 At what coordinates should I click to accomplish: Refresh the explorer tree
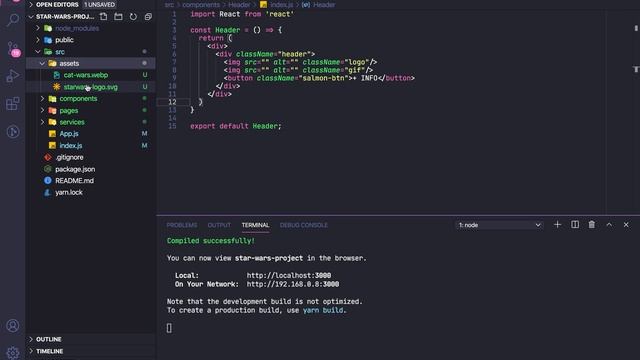pyautogui.click(x=133, y=17)
